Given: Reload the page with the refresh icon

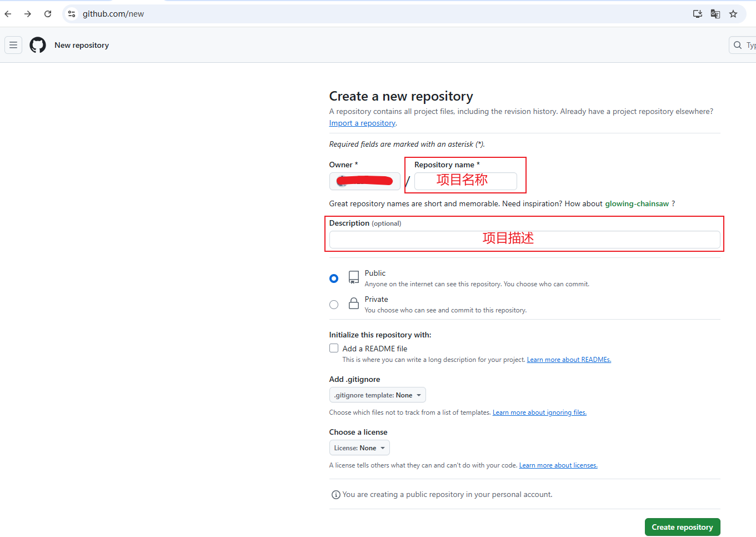Looking at the screenshot, I should pos(48,14).
